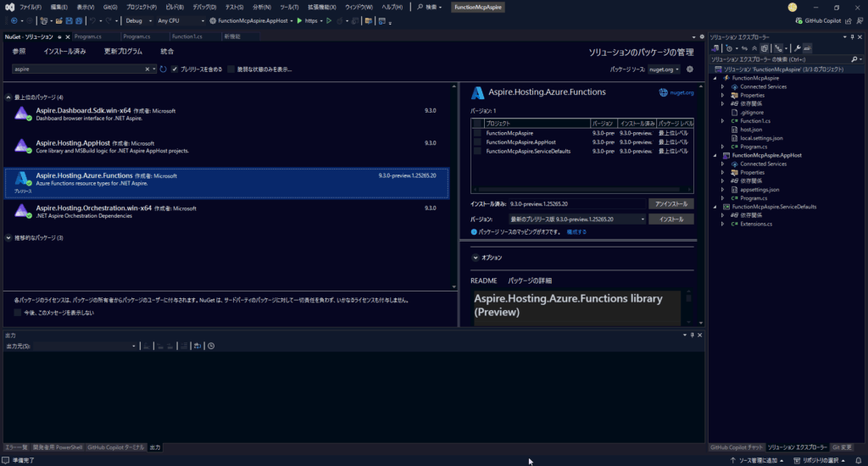Click the user account avatar circle

[x=793, y=7]
